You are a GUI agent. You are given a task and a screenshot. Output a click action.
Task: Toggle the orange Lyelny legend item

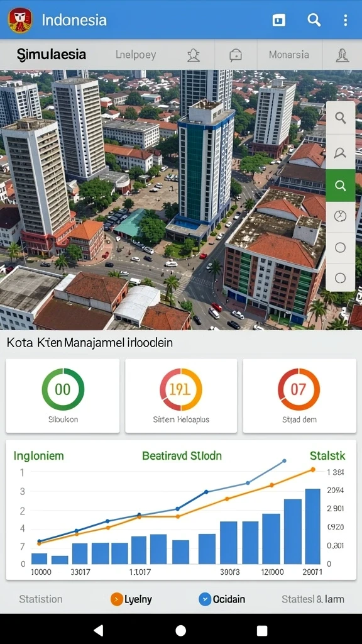click(x=131, y=599)
